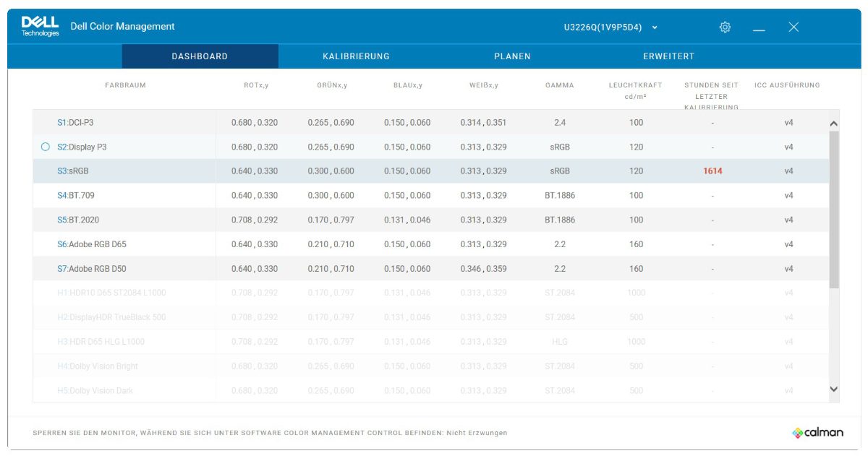Screen dimensions: 868x456
Task: Pick the S6:Adobe RGB D65 preset
Action: click(431, 244)
